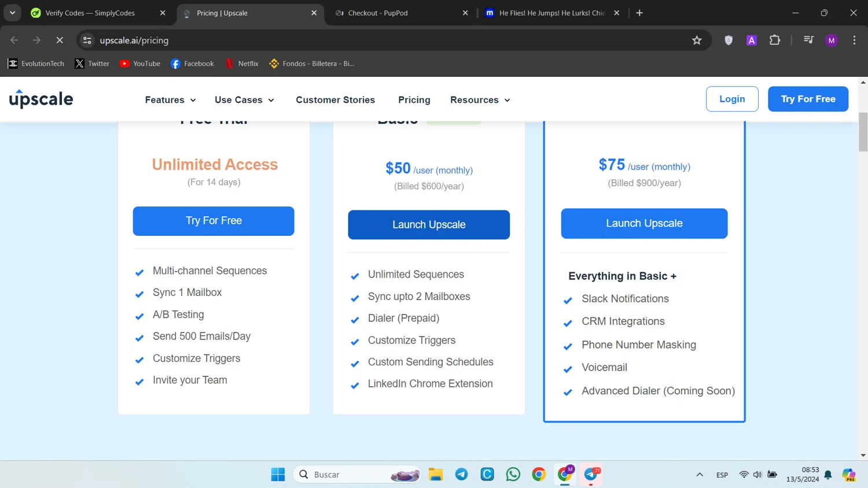Open the Twitter bookmark

click(92, 64)
